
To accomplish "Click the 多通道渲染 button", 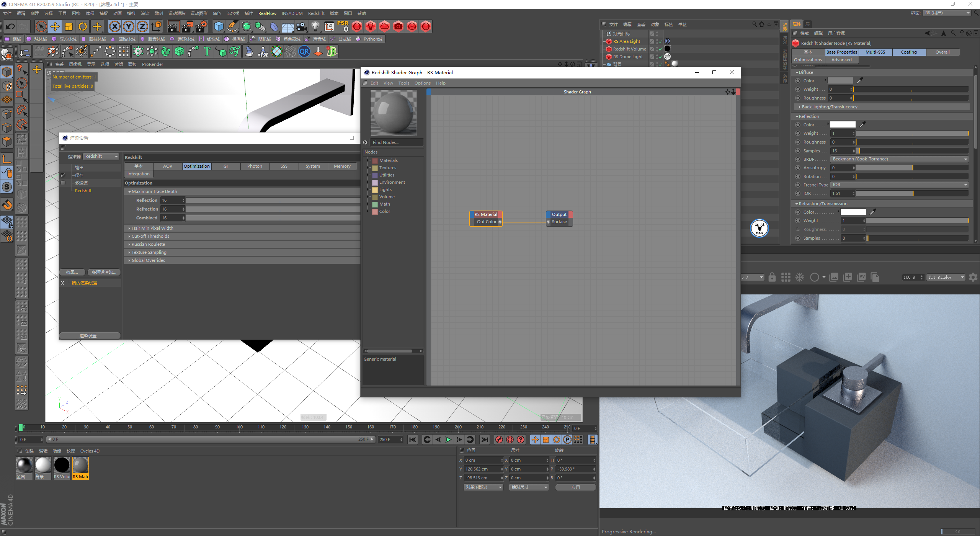I will click(104, 272).
